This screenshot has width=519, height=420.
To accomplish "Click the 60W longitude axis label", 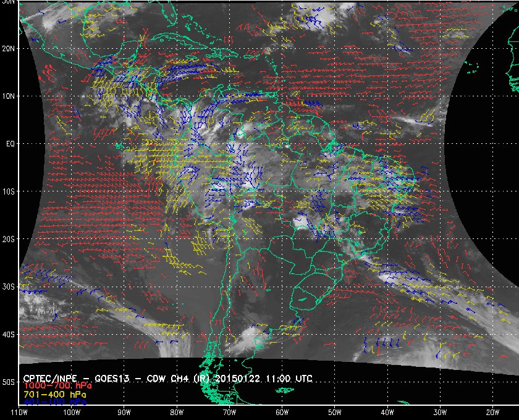I will [x=282, y=413].
